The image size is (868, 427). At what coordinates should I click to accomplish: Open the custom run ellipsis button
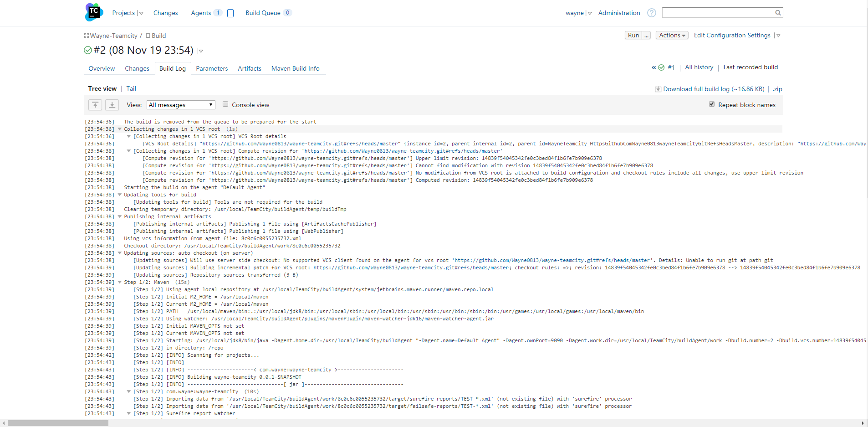point(646,35)
